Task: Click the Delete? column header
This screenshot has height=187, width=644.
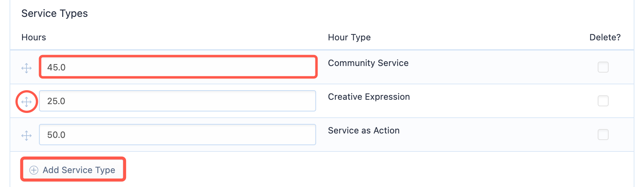Action: 605,37
